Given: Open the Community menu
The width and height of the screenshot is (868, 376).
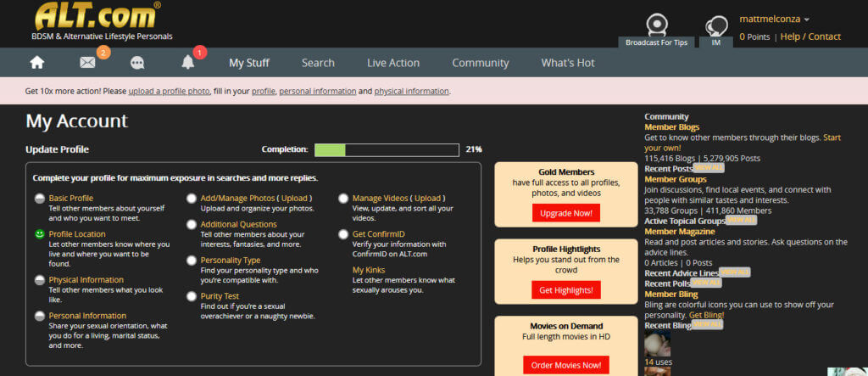Looking at the screenshot, I should [x=481, y=63].
